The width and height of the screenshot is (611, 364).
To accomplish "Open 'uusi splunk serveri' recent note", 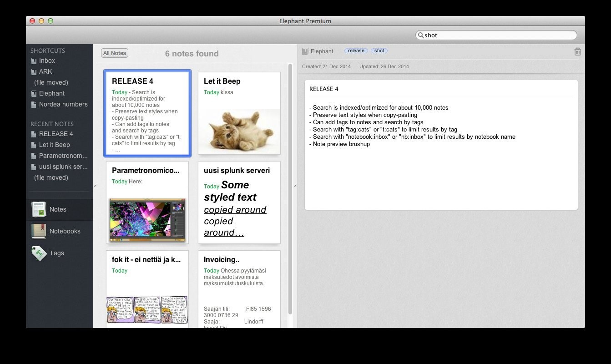I will (63, 167).
